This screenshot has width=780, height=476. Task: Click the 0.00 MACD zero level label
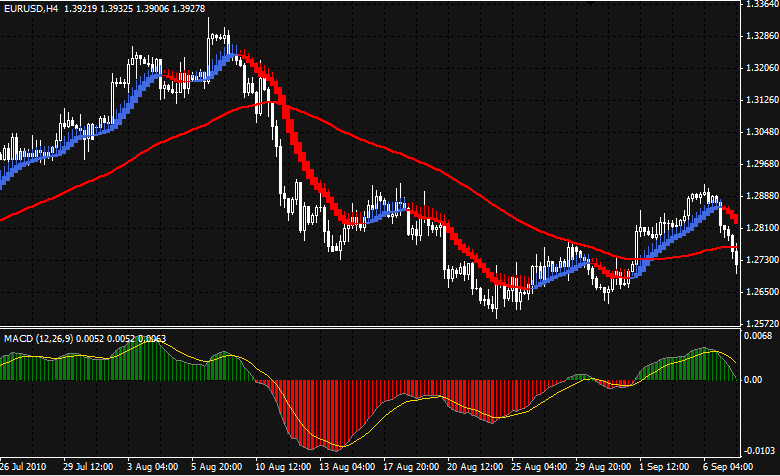pyautogui.click(x=753, y=380)
